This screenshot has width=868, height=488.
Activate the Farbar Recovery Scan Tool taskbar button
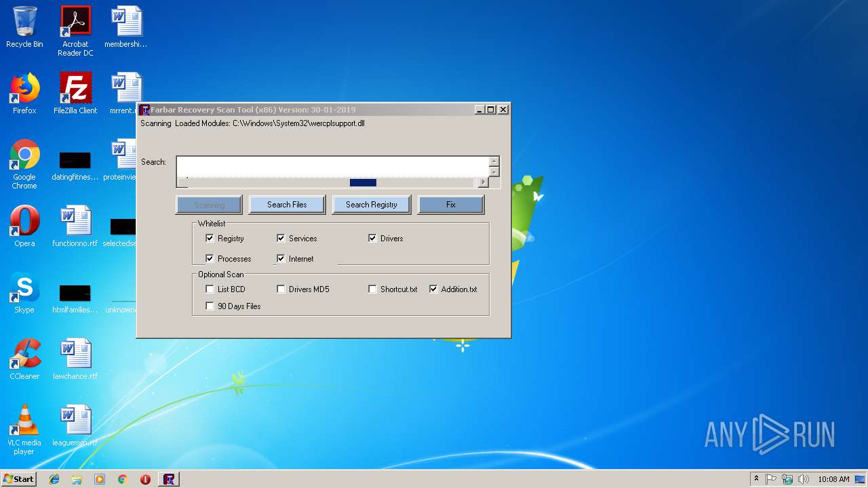click(169, 479)
